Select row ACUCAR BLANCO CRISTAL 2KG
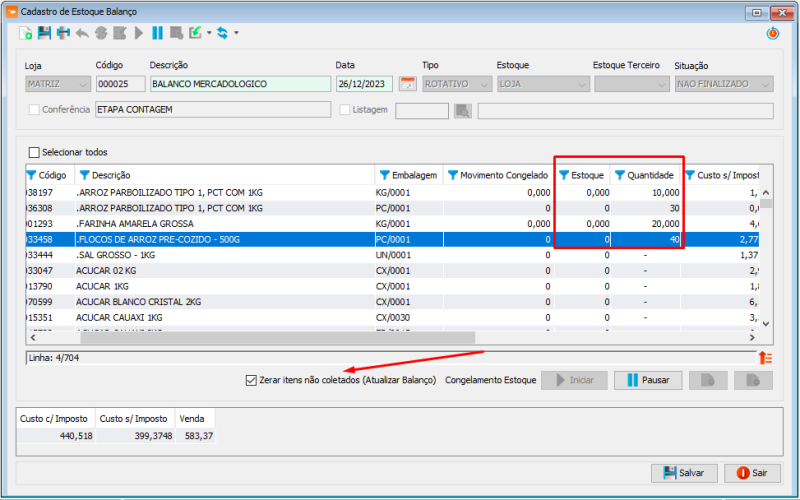The image size is (800, 500). (392, 302)
